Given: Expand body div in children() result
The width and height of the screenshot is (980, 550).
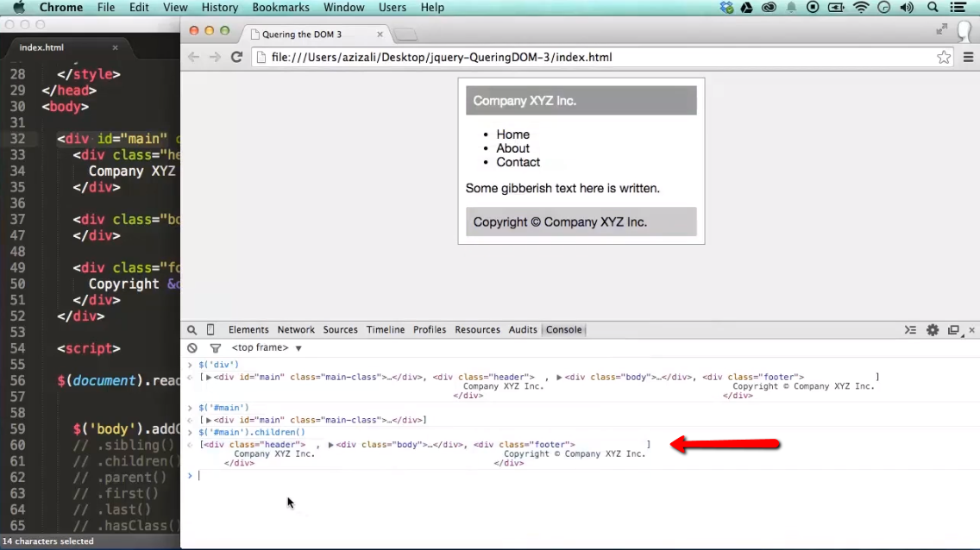Looking at the screenshot, I should click(330, 445).
